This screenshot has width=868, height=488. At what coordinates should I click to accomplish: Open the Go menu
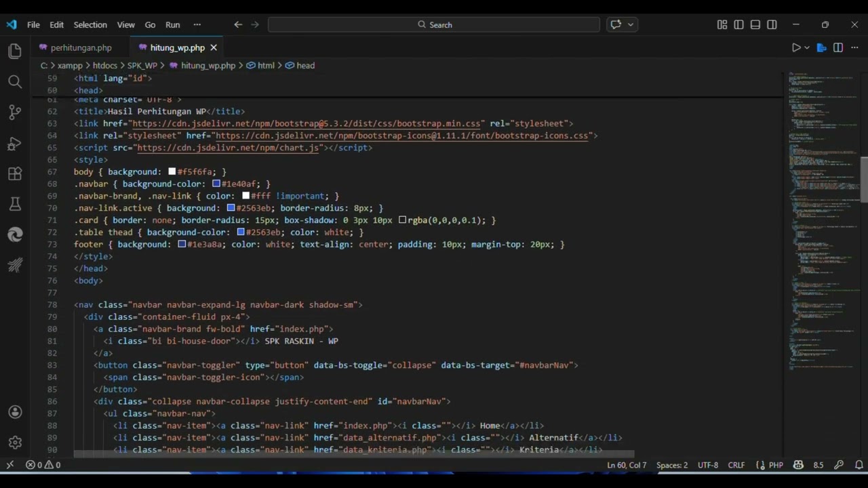coord(150,24)
